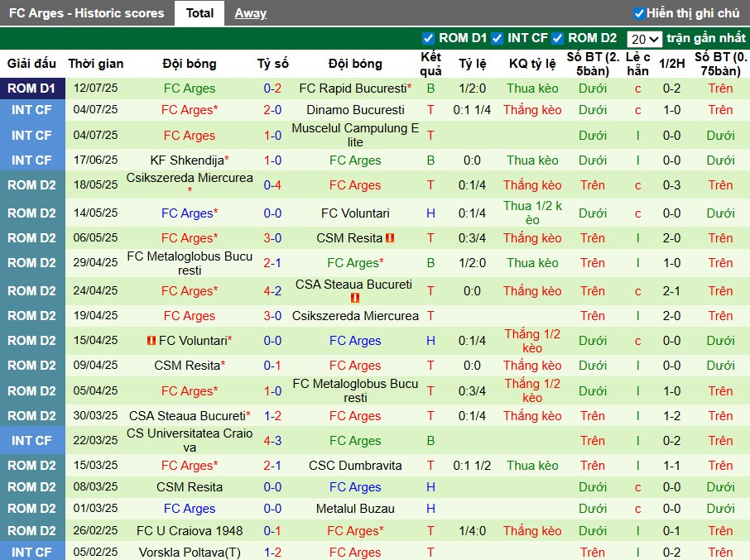Open CSA Steaua Bucureti link on 30/03/25
The width and height of the screenshot is (750, 560).
[187, 416]
